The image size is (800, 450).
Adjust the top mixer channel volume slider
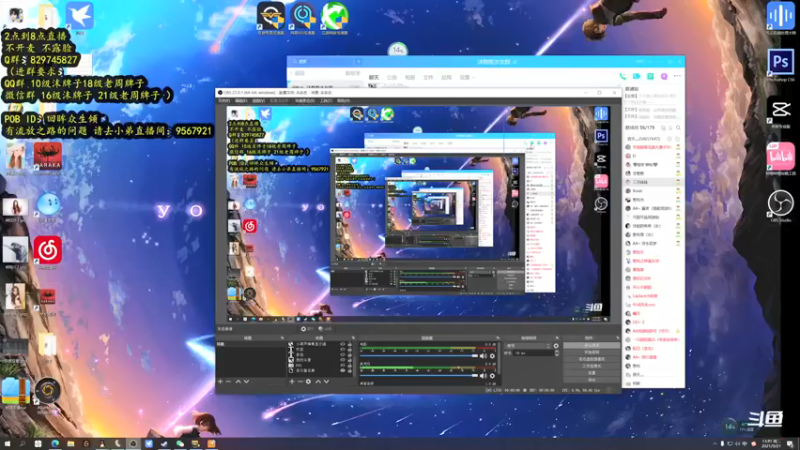click(419, 356)
